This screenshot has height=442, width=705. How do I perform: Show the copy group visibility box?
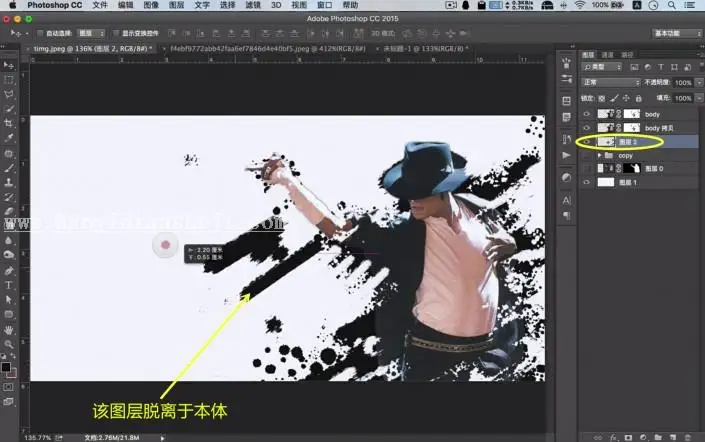click(586, 156)
